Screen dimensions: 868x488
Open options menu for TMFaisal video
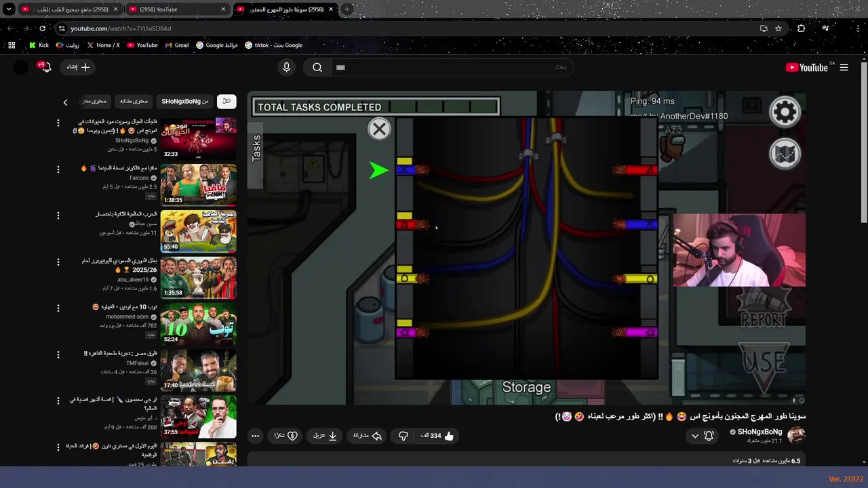pos(58,354)
